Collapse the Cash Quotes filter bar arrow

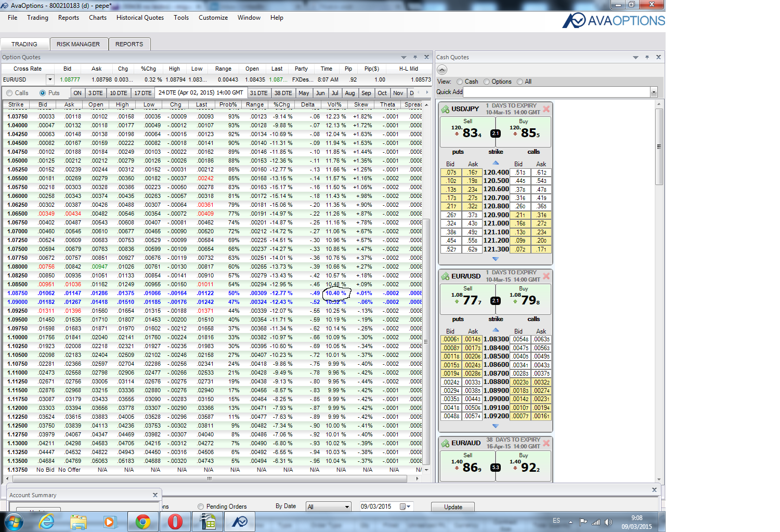(x=442, y=70)
